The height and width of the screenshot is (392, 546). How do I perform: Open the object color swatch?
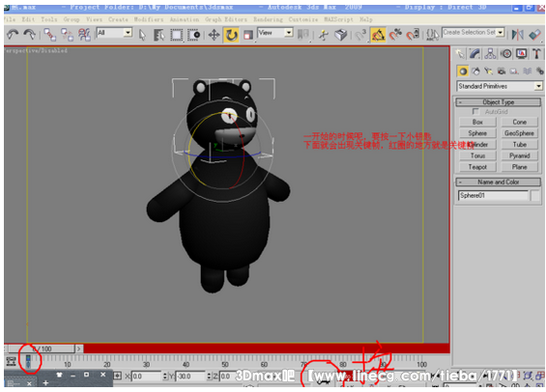point(535,195)
